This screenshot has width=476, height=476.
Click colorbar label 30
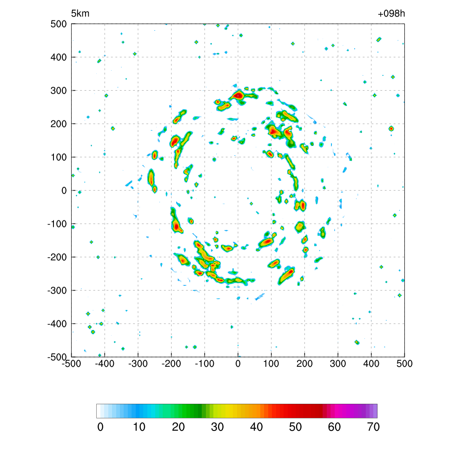(x=218, y=427)
